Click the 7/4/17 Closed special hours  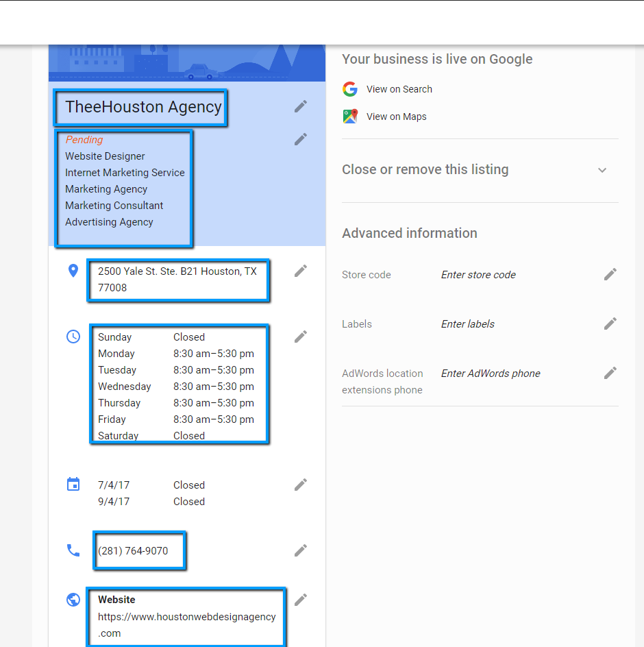[151, 485]
